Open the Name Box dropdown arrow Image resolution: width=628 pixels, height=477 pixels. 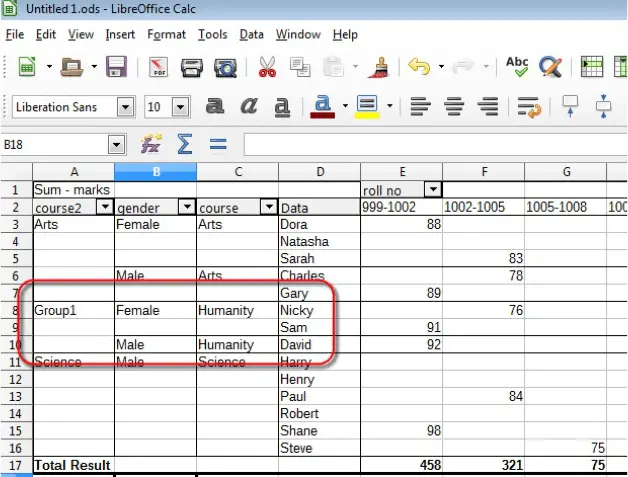pos(117,145)
